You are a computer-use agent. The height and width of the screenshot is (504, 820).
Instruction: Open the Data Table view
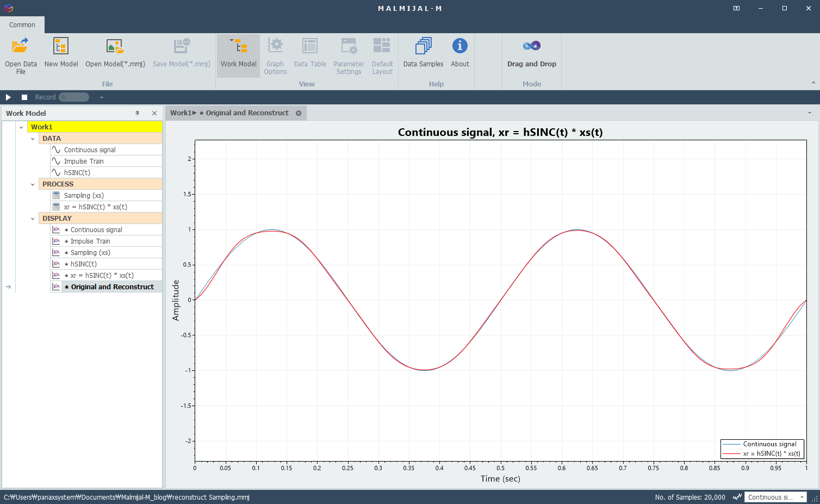(310, 53)
